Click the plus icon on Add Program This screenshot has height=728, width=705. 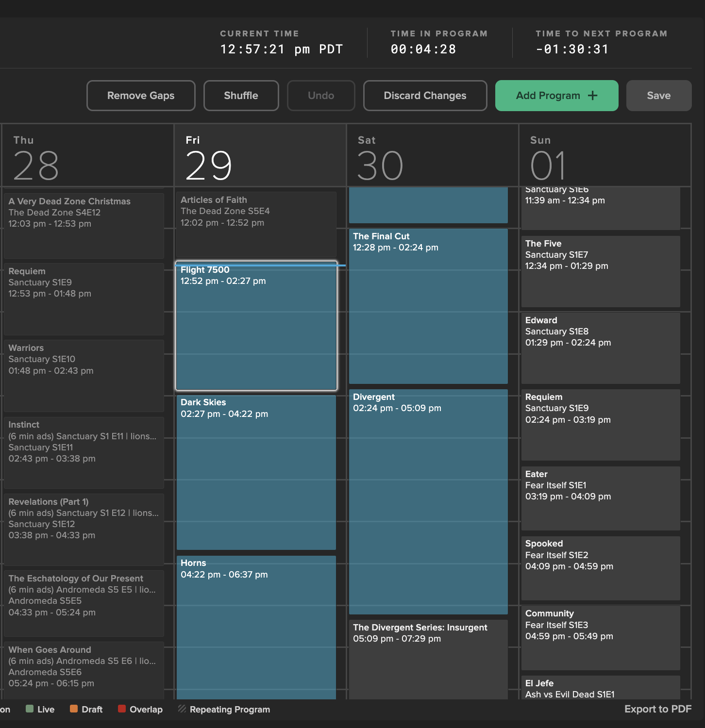point(593,96)
